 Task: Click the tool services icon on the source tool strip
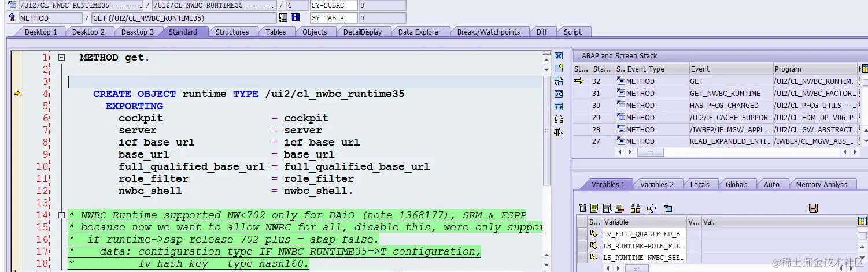pyautogui.click(x=559, y=132)
